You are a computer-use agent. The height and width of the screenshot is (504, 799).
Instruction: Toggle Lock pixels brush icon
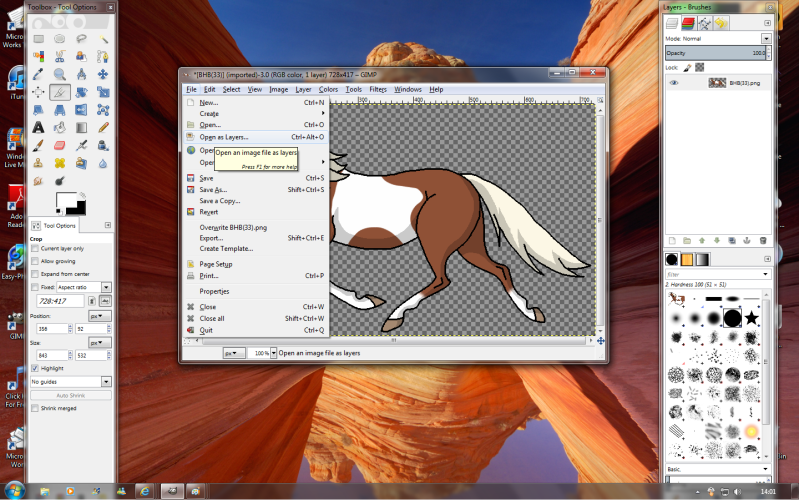[x=687, y=68]
